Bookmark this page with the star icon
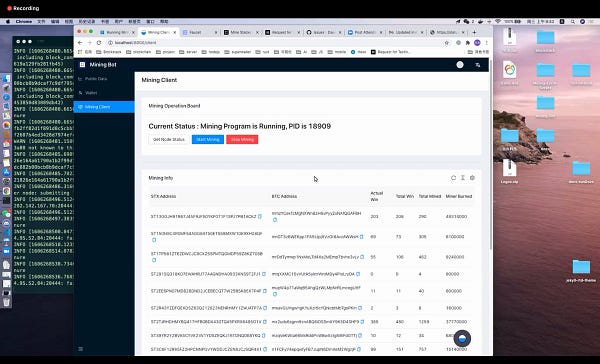 (447, 43)
